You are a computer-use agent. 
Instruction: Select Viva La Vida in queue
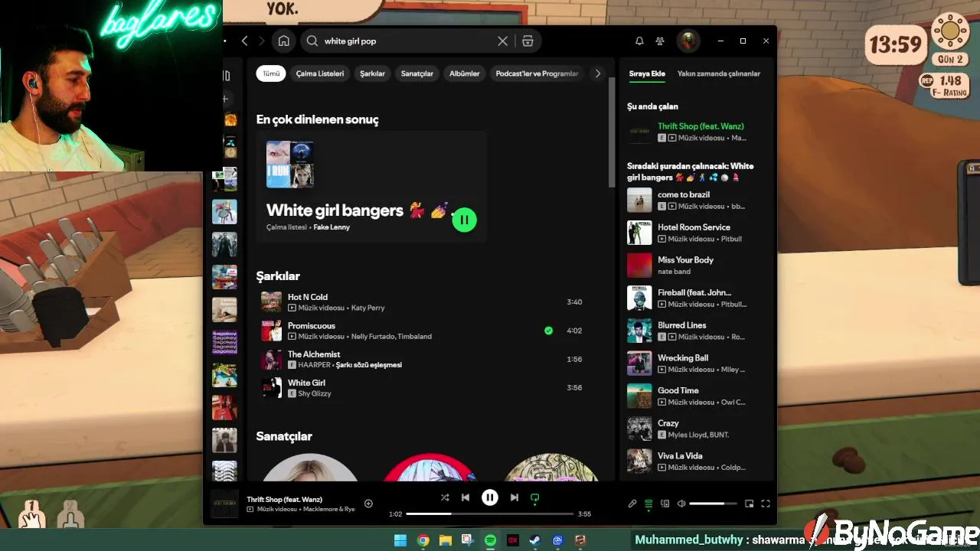tap(697, 461)
